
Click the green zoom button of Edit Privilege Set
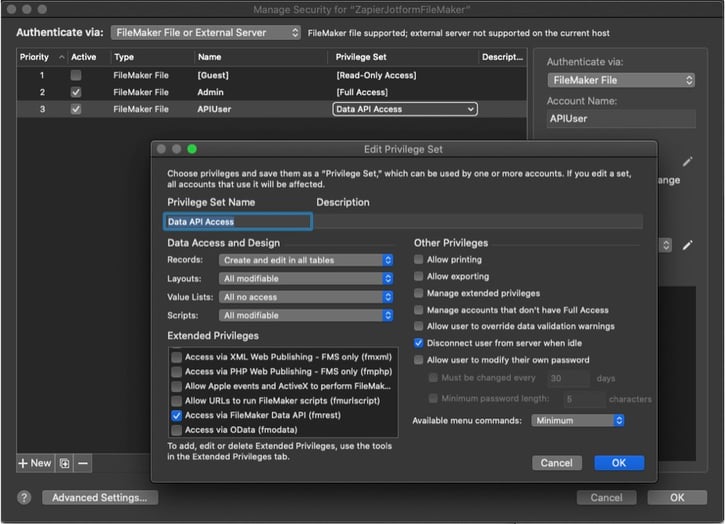[x=192, y=149]
